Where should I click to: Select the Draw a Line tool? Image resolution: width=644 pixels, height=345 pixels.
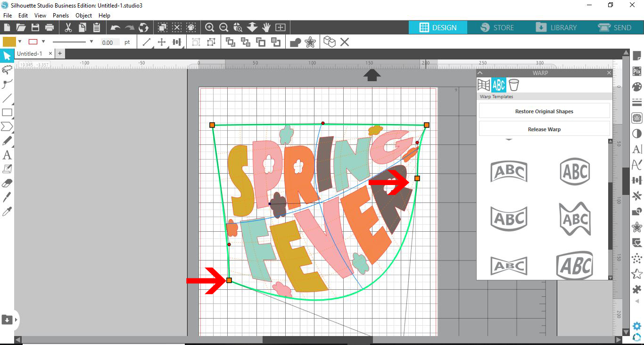(x=7, y=99)
